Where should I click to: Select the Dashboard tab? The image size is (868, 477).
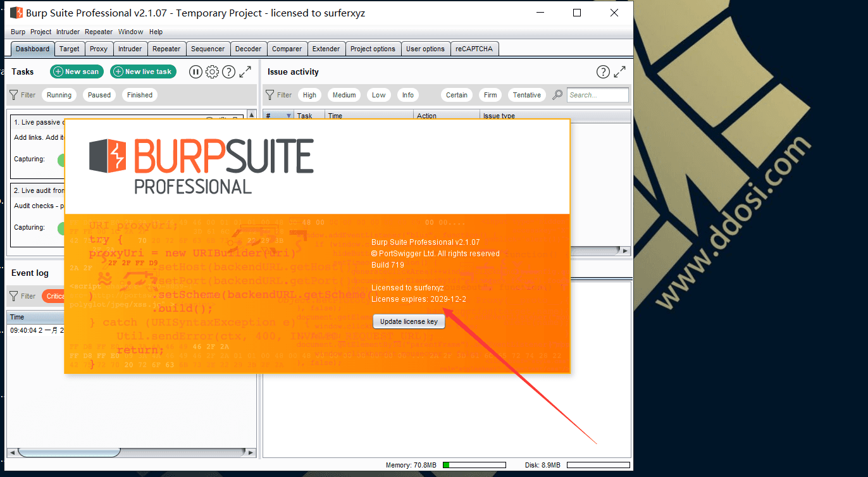(33, 49)
